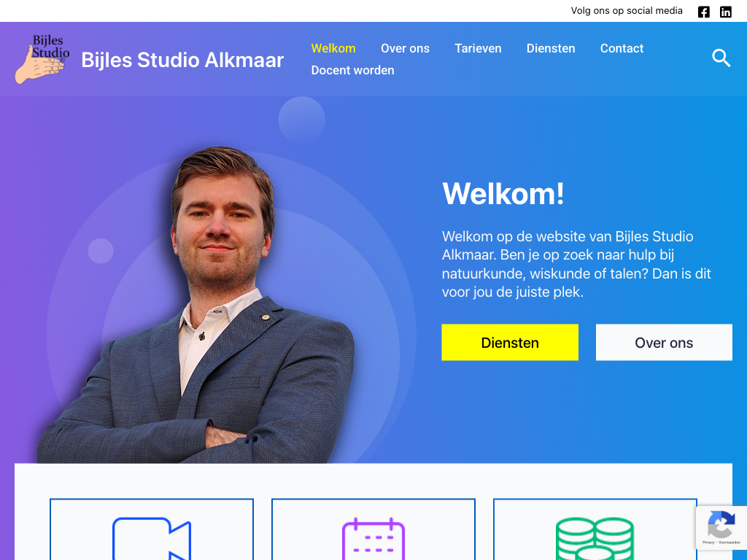Screen dimensions: 747x560
Task: Go to Docent worden page
Action: click(352, 71)
